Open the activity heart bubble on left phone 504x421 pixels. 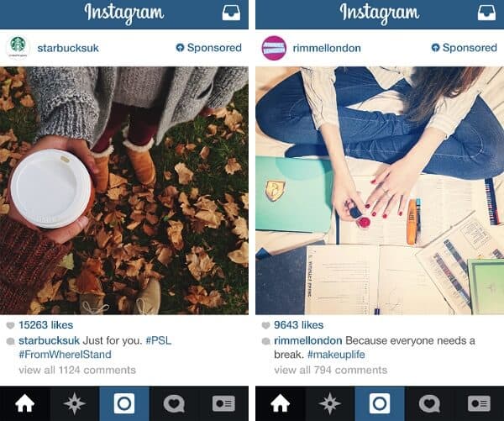click(x=174, y=403)
